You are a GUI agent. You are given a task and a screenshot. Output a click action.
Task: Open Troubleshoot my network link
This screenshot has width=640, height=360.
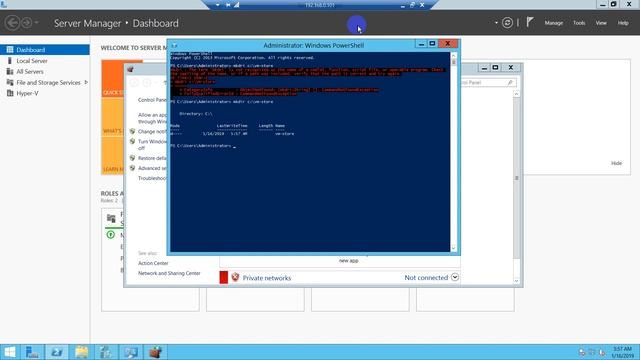point(152,178)
